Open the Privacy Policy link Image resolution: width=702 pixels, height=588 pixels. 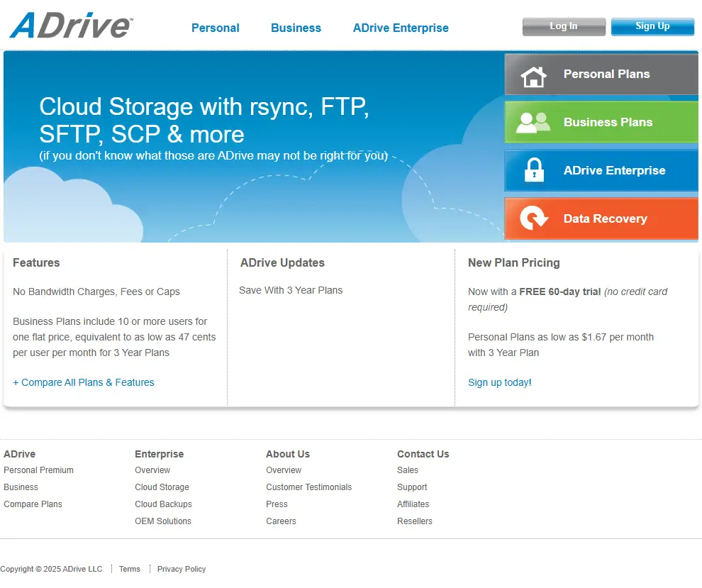coord(182,569)
